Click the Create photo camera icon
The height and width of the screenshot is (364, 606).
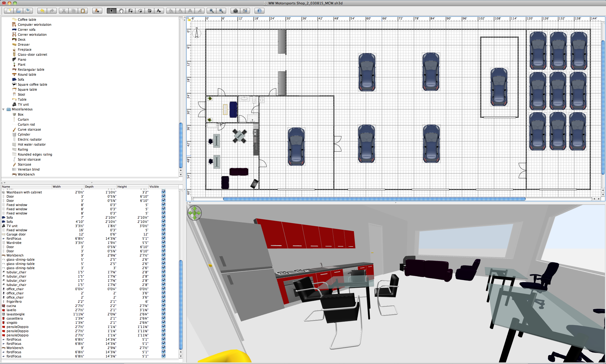235,11
